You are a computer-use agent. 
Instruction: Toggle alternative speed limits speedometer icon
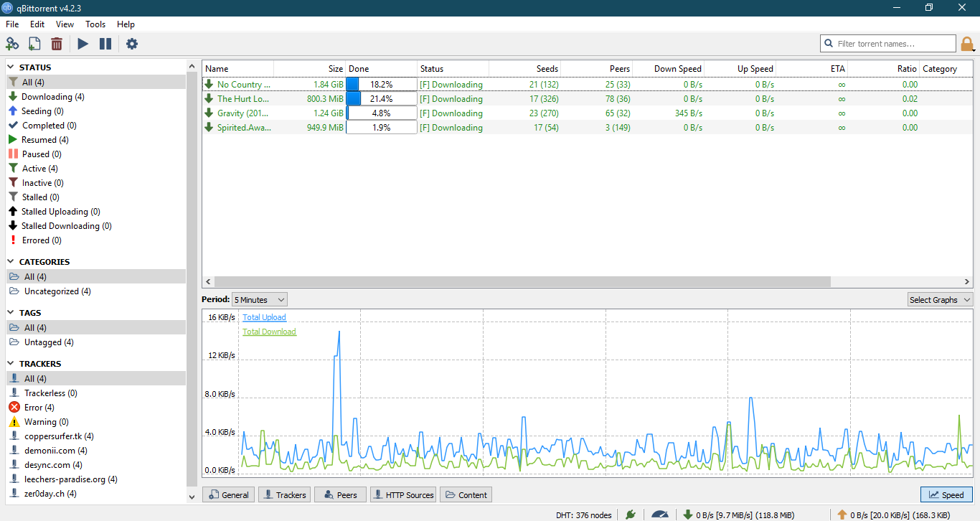pyautogui.click(x=660, y=515)
